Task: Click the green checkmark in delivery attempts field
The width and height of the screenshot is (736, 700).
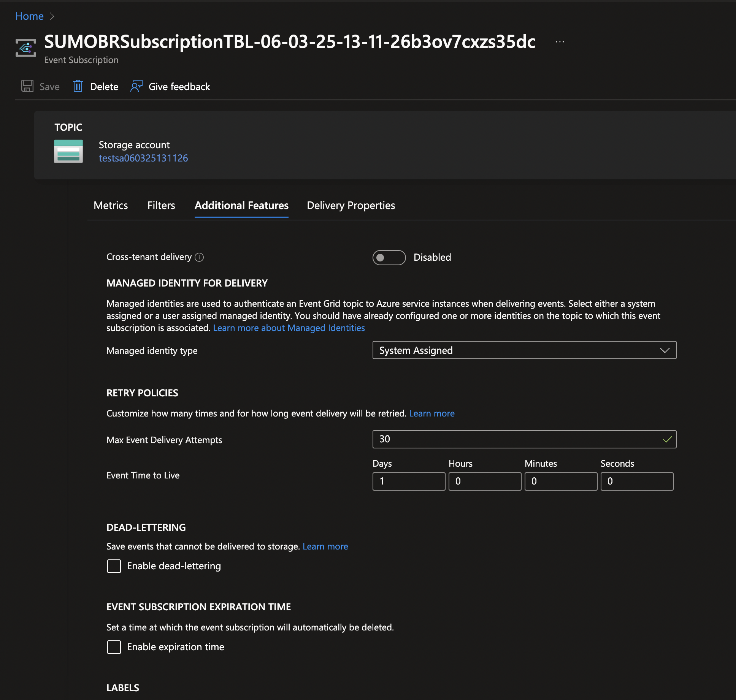Action: pos(667,439)
